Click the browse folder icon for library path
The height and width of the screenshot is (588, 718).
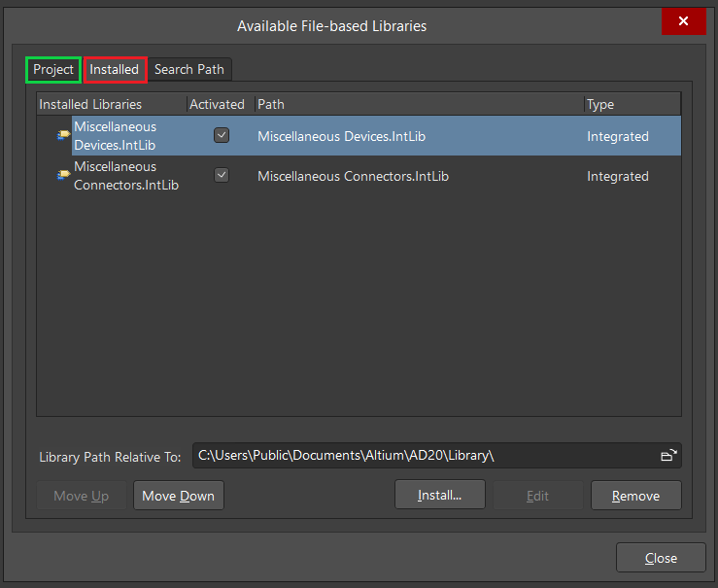[667, 455]
